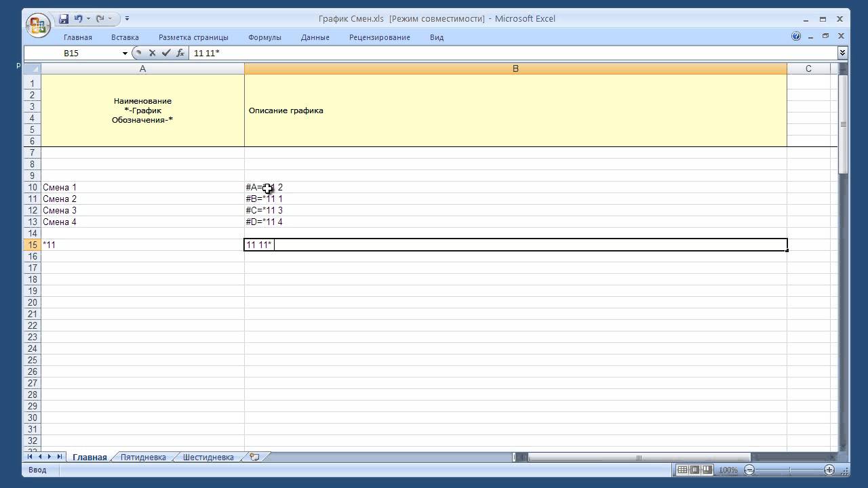Viewport: 868px width, 488px height.
Task: Click cell A15 containing *11
Action: 142,245
